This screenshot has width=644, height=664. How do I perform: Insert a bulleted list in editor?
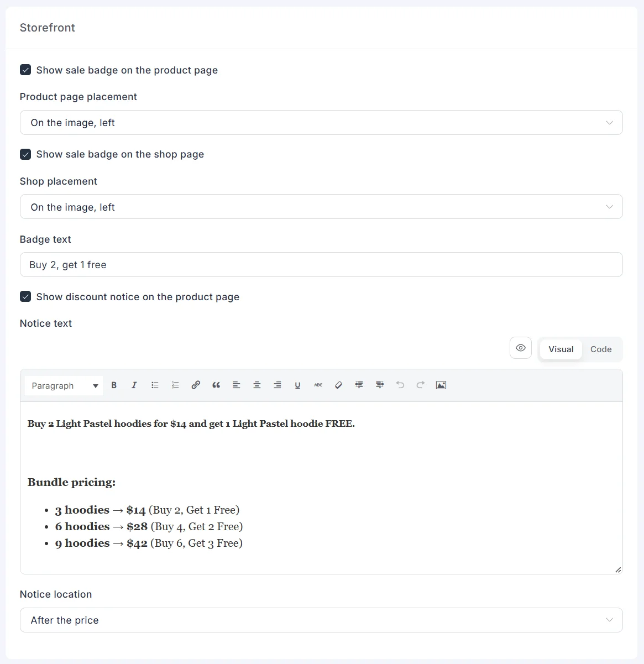[x=155, y=385]
